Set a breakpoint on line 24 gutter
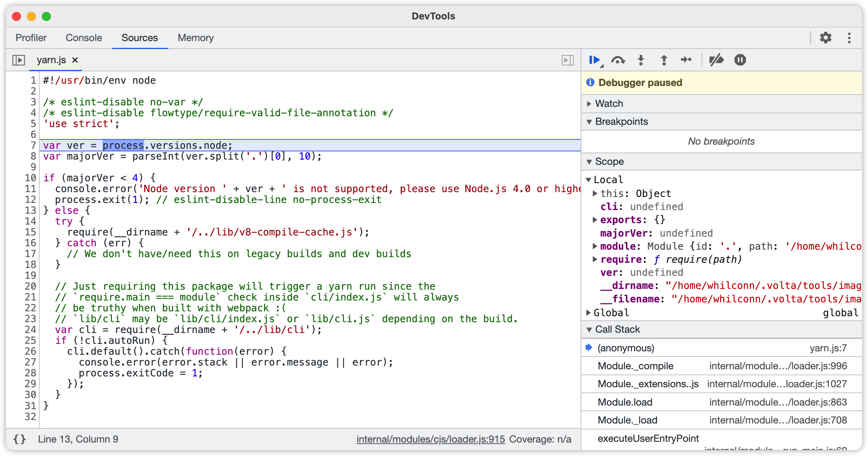Image resolution: width=868 pixels, height=456 pixels. coord(30,330)
